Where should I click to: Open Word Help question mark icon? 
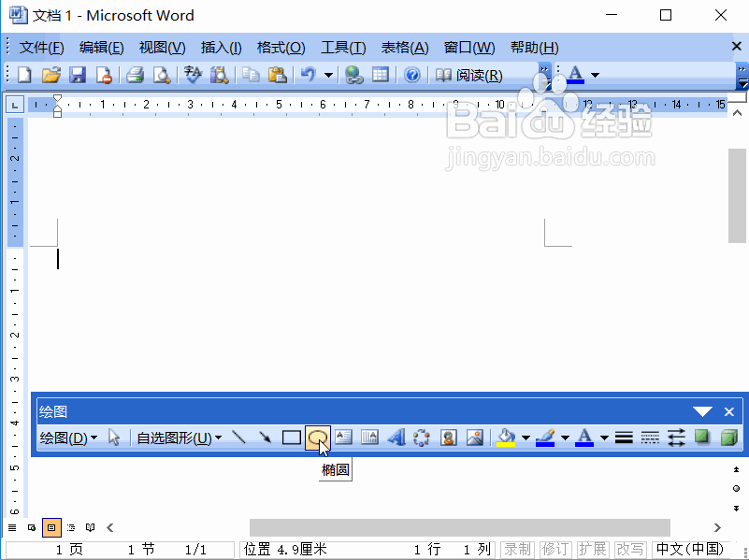coord(411,75)
